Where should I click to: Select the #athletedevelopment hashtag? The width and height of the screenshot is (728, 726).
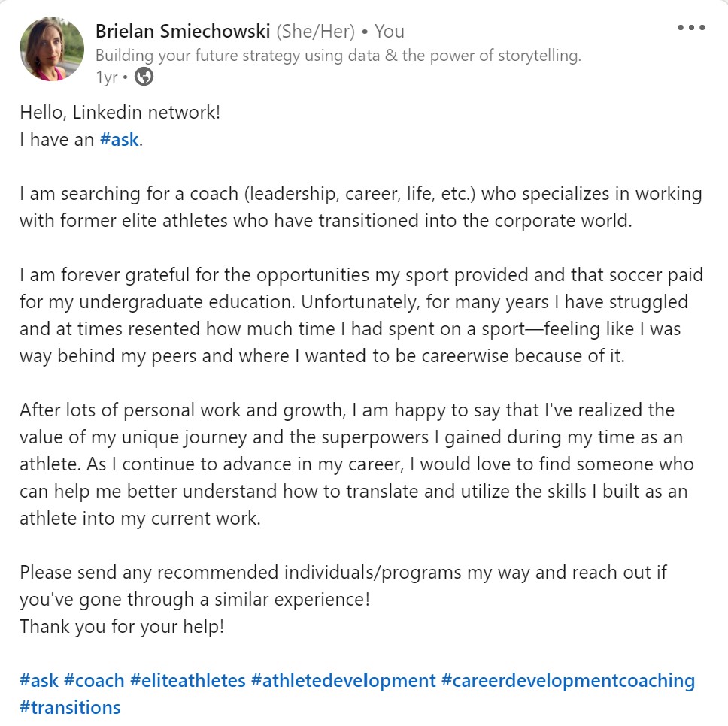tap(344, 681)
